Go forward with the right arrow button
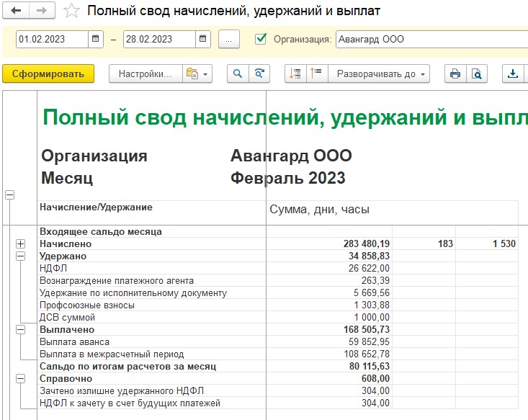The width and height of the screenshot is (528, 420). pyautogui.click(x=42, y=11)
